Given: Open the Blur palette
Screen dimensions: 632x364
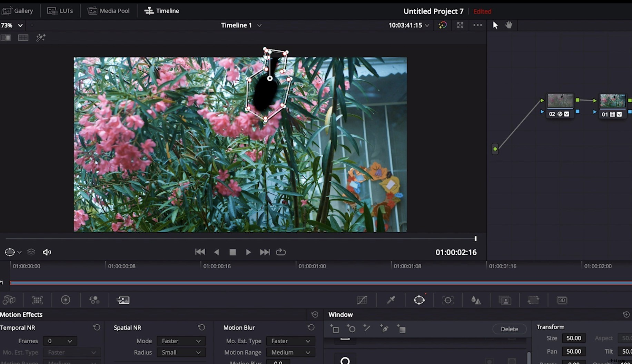Looking at the screenshot, I should (x=476, y=300).
